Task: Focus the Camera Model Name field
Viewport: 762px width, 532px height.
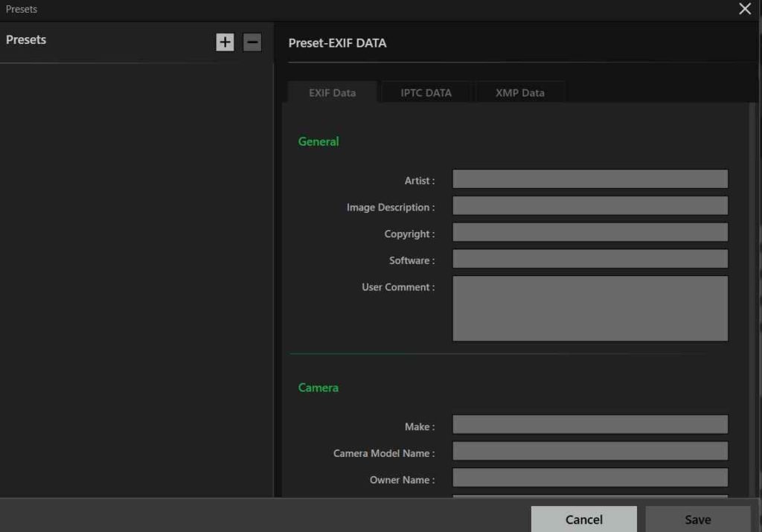Action: click(x=590, y=452)
